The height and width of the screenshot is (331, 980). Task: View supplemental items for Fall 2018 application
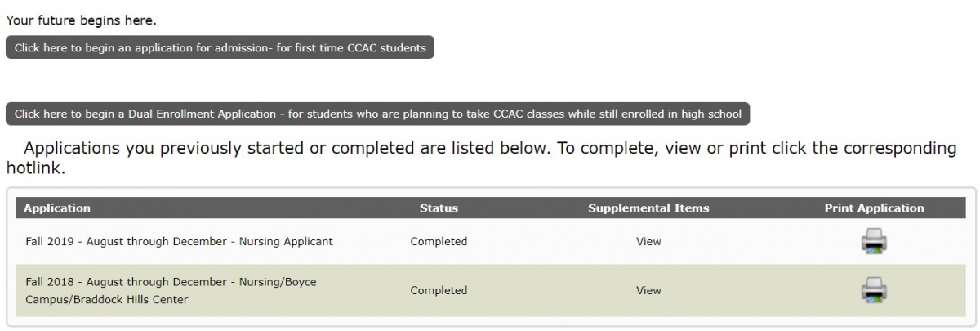point(648,290)
